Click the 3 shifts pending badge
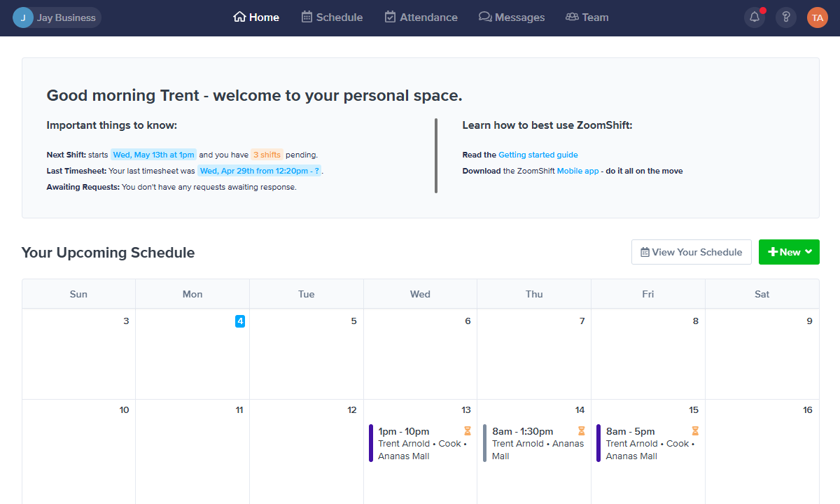The width and height of the screenshot is (840, 504). [267, 155]
